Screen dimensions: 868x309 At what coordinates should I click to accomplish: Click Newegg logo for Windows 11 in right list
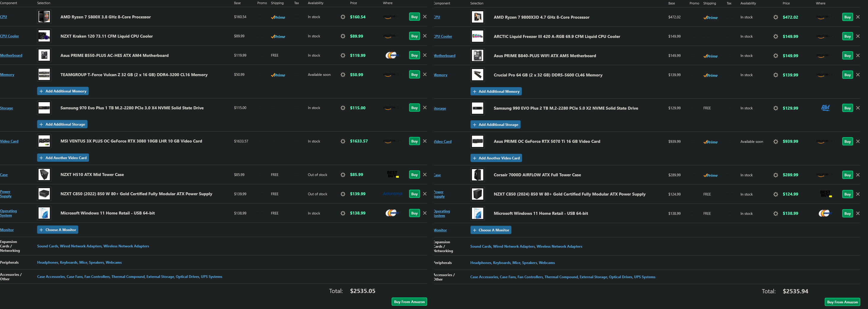coord(825,213)
